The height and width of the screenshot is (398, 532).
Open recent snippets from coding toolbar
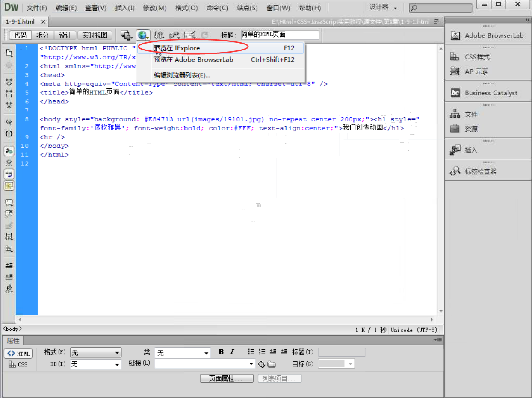pyautogui.click(x=9, y=237)
